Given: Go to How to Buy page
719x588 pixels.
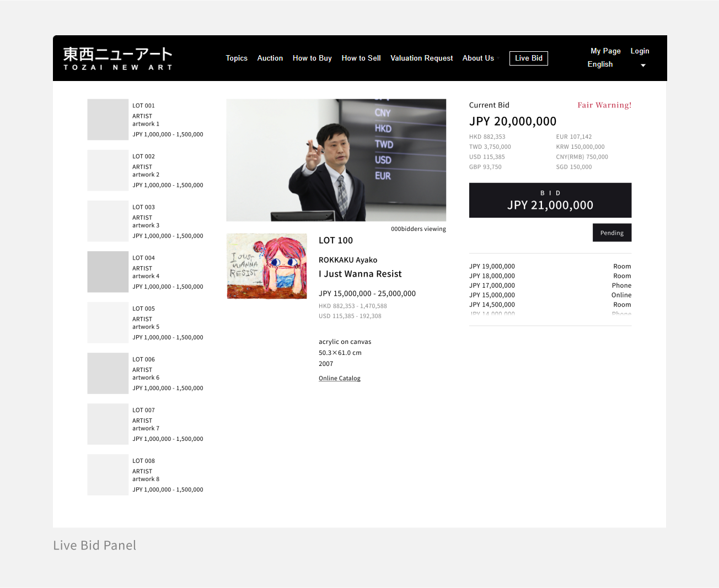Looking at the screenshot, I should (x=312, y=58).
